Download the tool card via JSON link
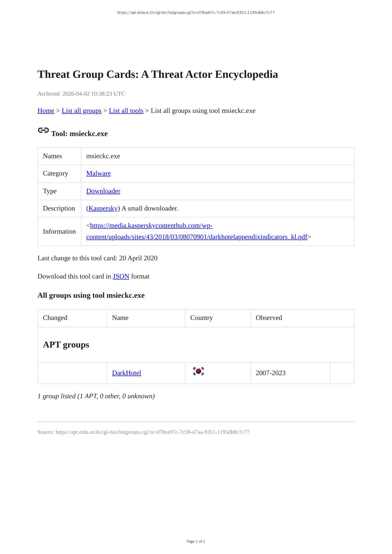This screenshot has width=392, height=554. (x=121, y=276)
